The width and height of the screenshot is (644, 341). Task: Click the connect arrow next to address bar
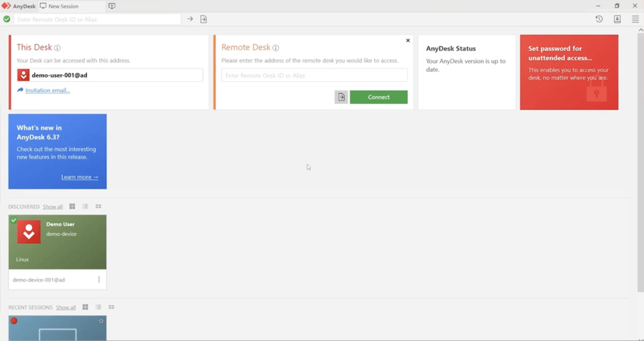(x=190, y=19)
